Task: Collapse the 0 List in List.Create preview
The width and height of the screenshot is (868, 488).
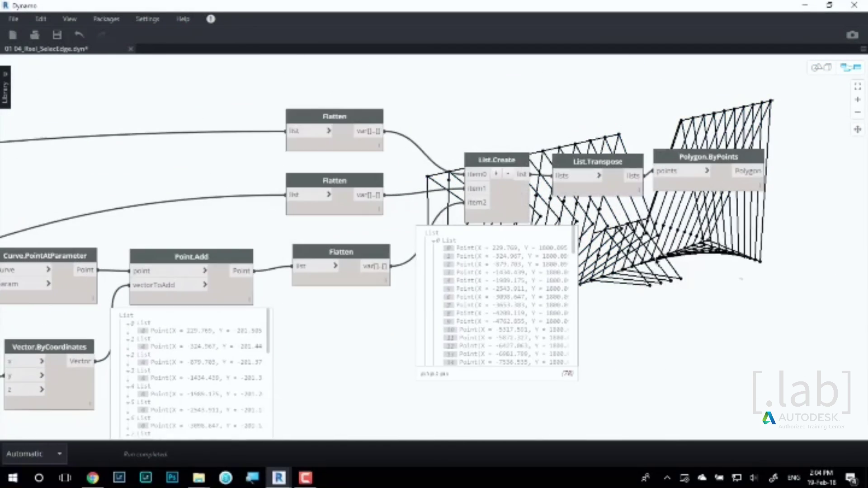Action: click(x=433, y=241)
